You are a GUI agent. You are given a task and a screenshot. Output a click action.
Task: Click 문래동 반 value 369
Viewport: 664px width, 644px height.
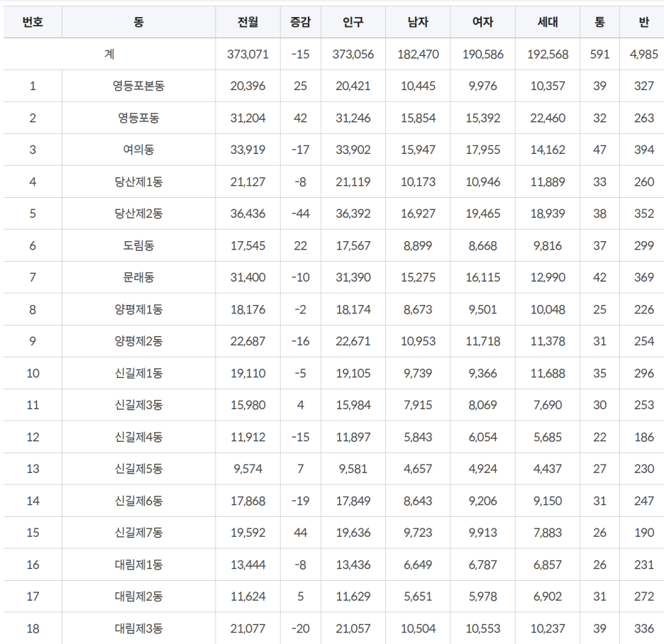(x=643, y=277)
